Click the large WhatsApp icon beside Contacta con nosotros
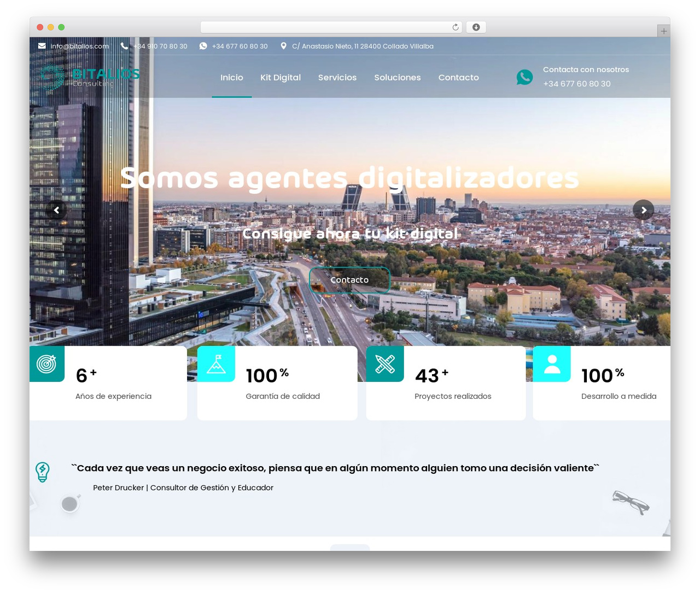The image size is (700, 593). pos(524,77)
